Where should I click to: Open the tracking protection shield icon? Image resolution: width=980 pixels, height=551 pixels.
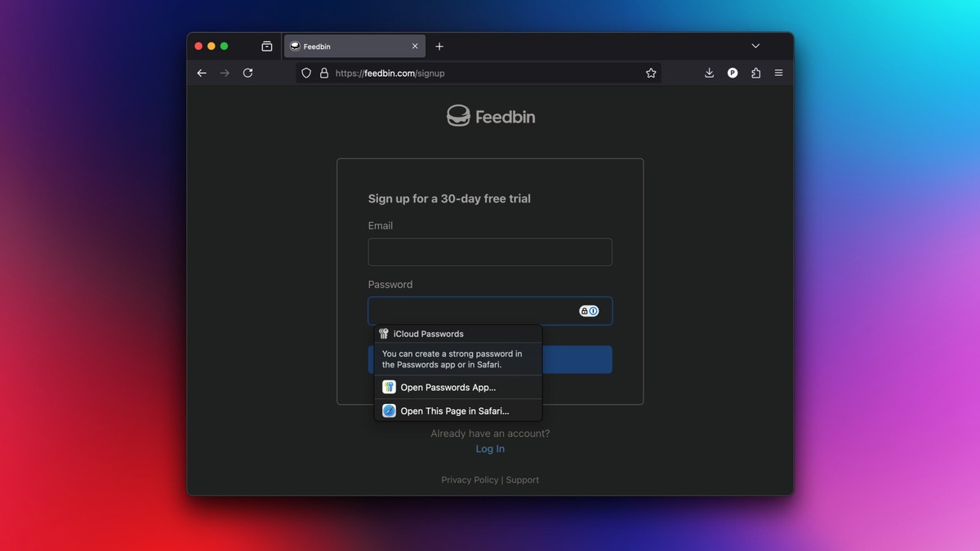[306, 73]
